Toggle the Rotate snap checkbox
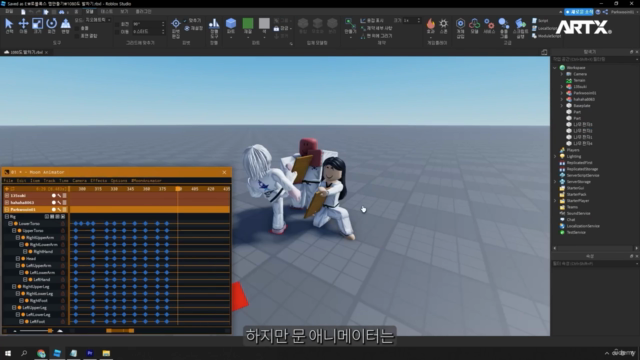The image size is (640, 360). tap(117, 24)
